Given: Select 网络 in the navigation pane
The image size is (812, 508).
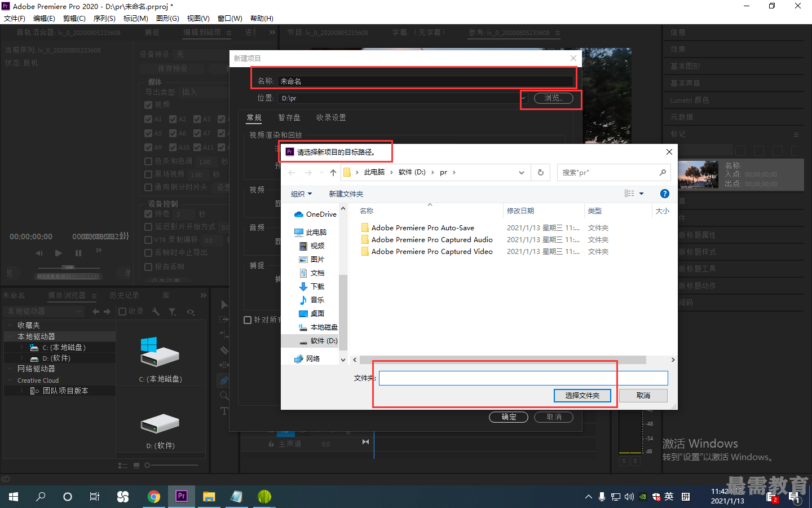Looking at the screenshot, I should pyautogui.click(x=307, y=359).
